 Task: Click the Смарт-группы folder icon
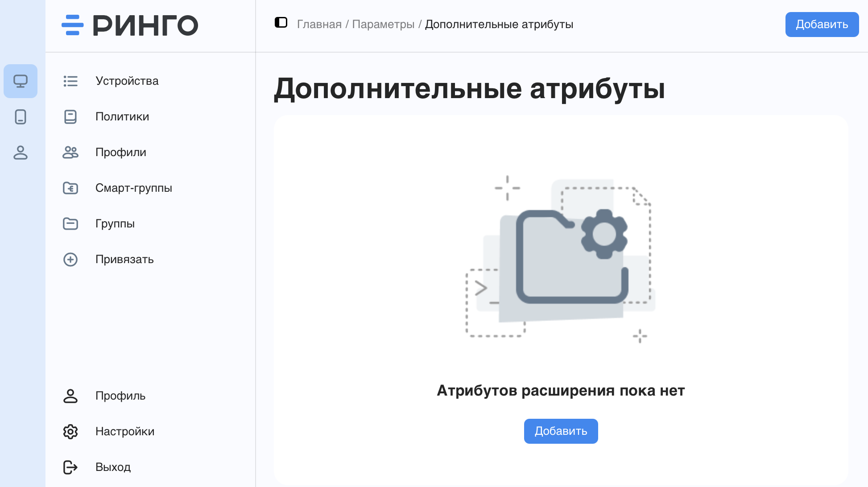click(70, 188)
